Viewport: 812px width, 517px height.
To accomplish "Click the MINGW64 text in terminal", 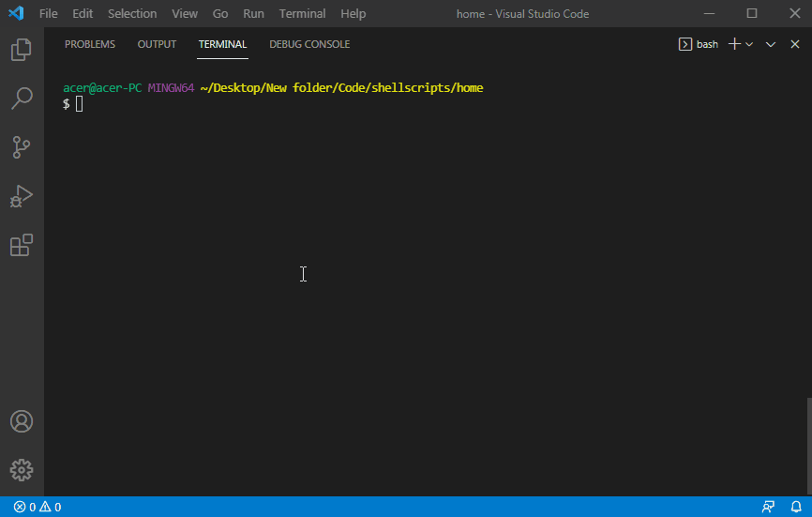I will point(171,87).
